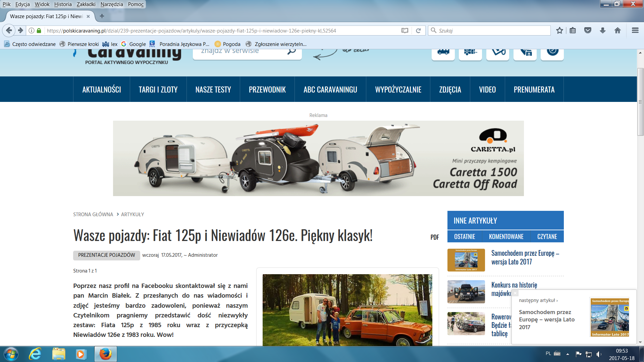Switch to the KOMENTOWANE tab

(x=506, y=237)
